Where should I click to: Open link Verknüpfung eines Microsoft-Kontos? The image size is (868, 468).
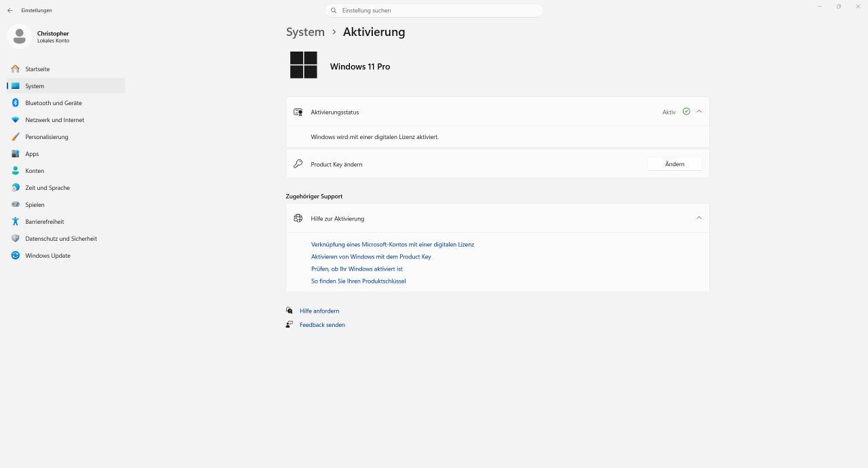[393, 245]
